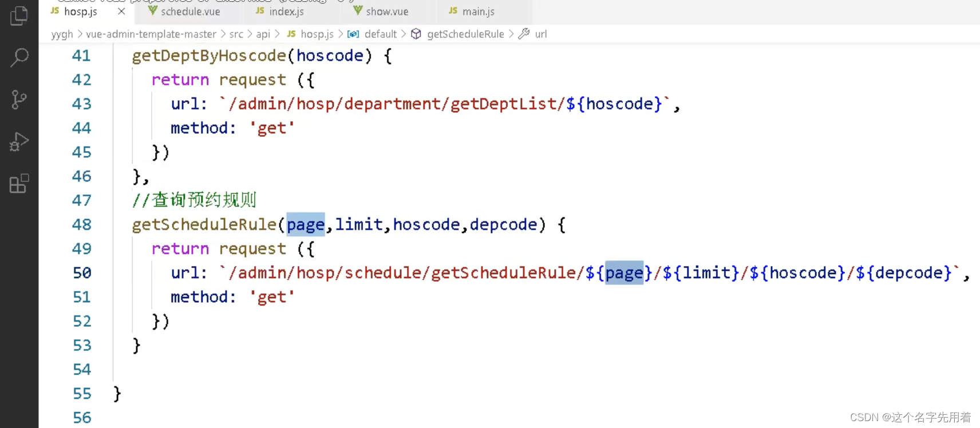Click the Chinese comment on line 47
Screen dimensions: 980x428
[x=194, y=200]
